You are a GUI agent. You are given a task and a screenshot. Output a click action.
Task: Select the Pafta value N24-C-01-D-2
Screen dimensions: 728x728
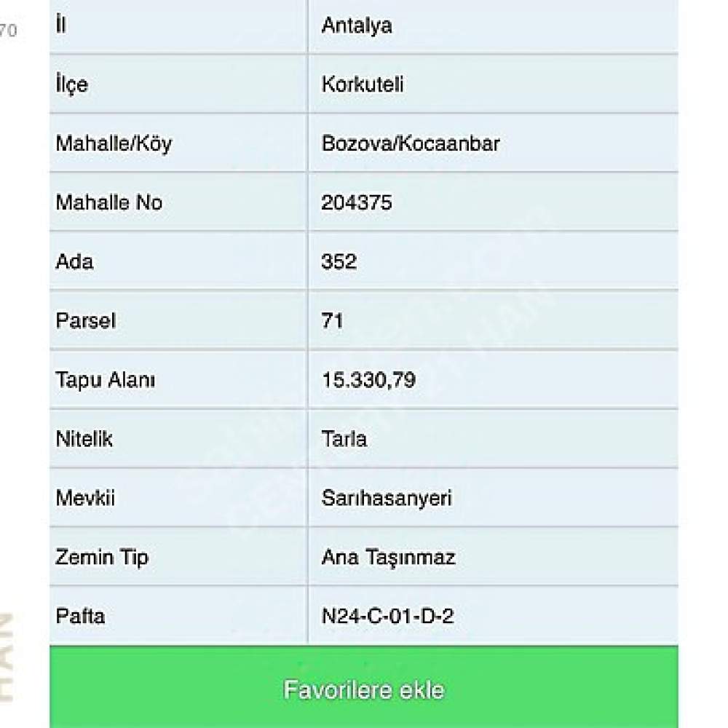[x=387, y=616]
